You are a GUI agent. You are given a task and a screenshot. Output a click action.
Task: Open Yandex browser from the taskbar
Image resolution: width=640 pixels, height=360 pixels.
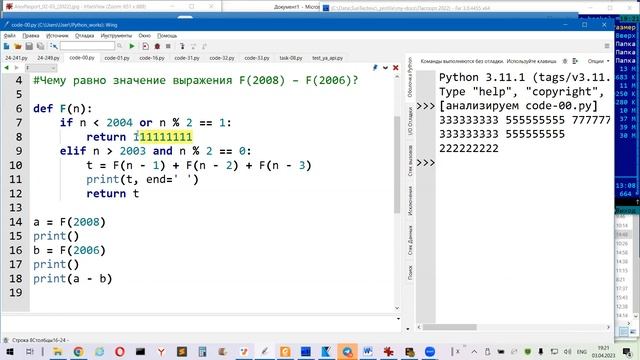tap(161, 351)
